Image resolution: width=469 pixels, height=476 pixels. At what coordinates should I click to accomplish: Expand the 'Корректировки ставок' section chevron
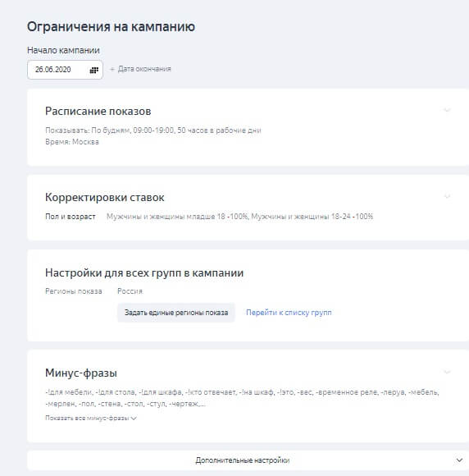coord(447,196)
